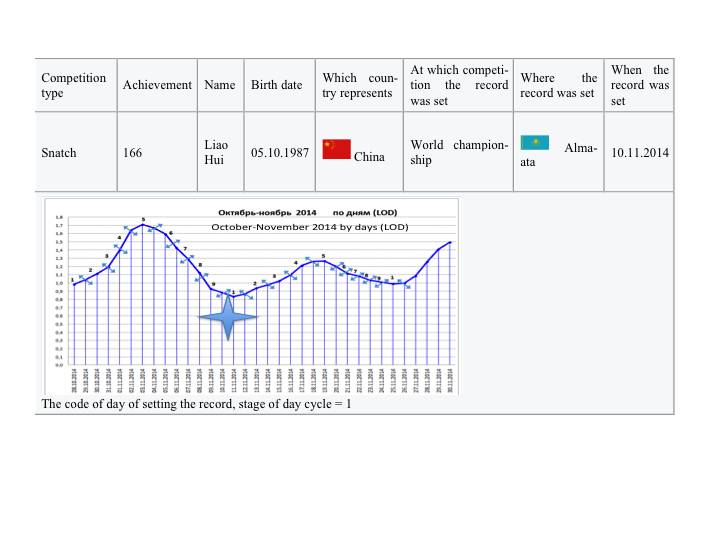The width and height of the screenshot is (720, 540).
Task: Click the China flag icon
Action: coord(336,150)
